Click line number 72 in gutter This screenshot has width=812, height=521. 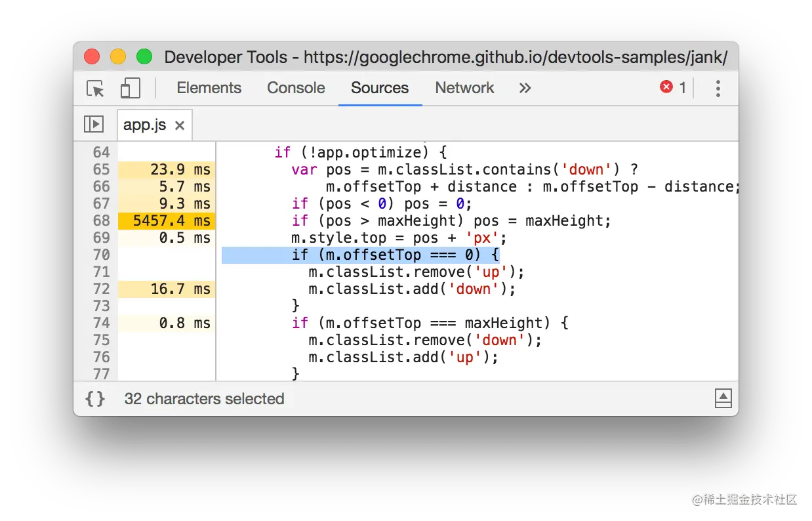click(x=101, y=289)
